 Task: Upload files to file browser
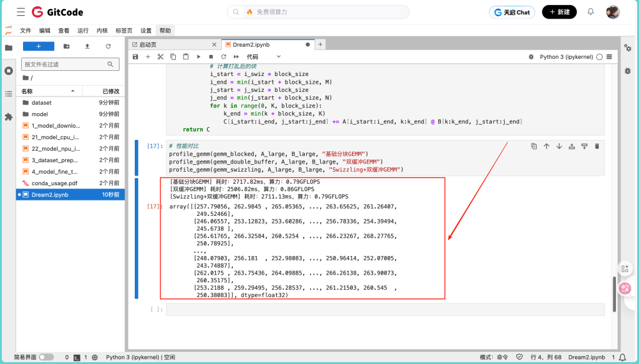(x=87, y=47)
